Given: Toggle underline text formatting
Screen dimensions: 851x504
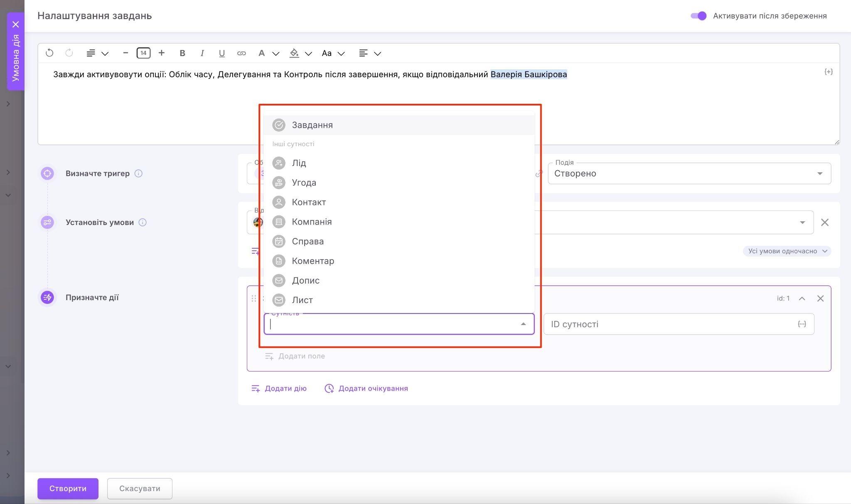Looking at the screenshot, I should (x=221, y=53).
